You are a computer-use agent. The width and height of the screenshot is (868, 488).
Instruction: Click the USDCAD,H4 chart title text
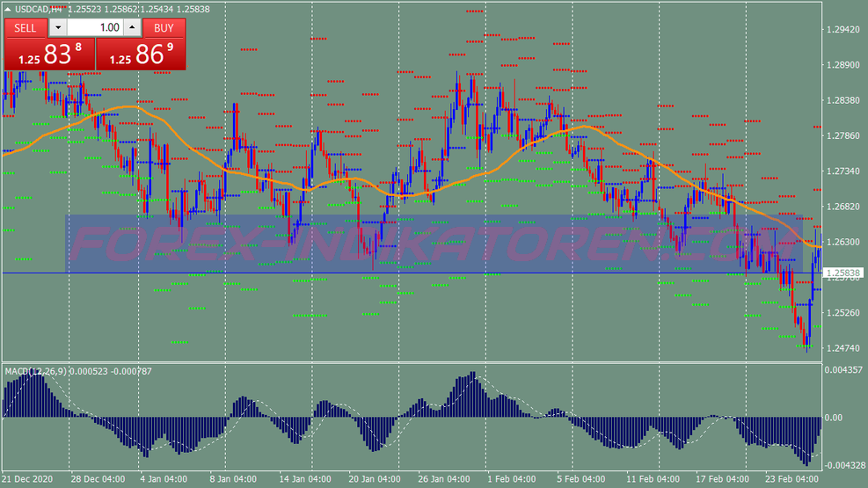pos(39,9)
